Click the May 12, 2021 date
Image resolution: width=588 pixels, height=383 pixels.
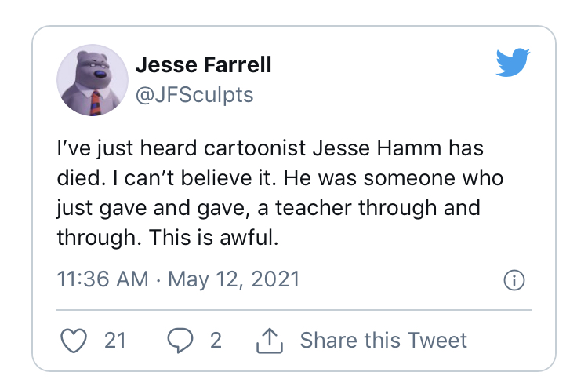(233, 279)
